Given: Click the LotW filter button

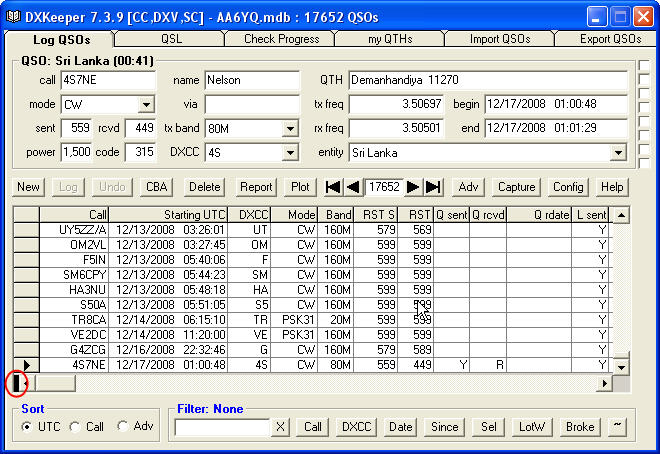Looking at the screenshot, I should [532, 427].
